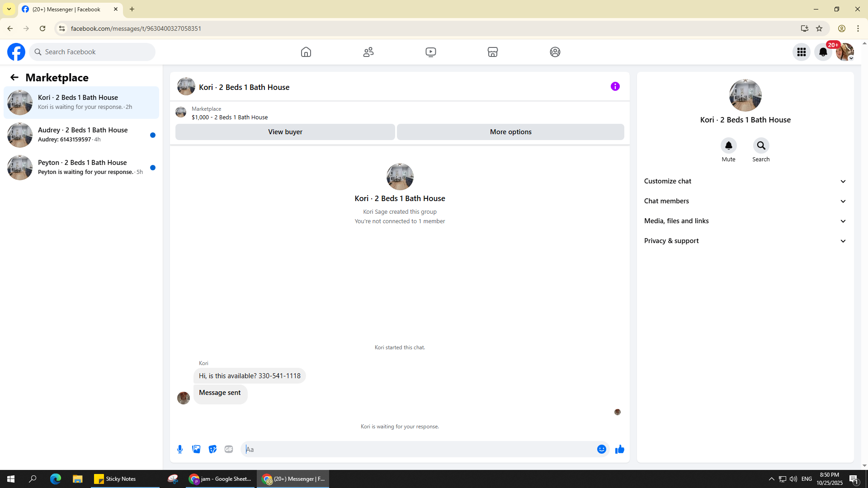868x488 pixels.
Task: Open the Friends tab in top navigation
Action: (x=368, y=52)
